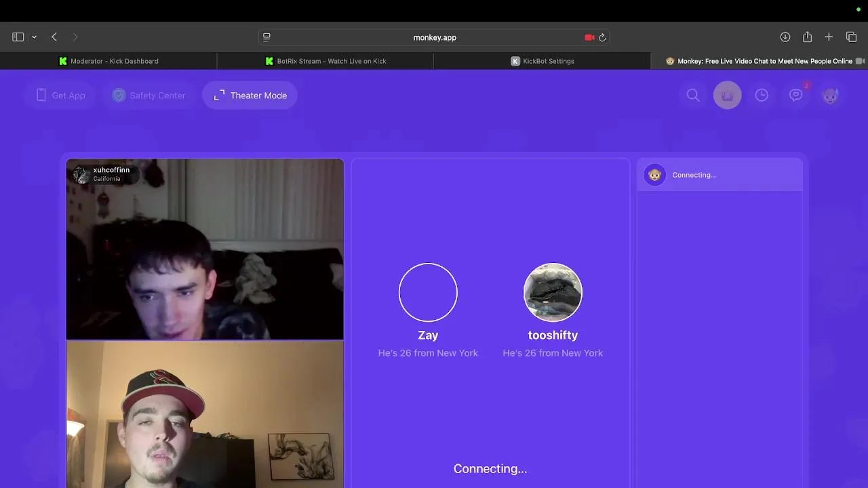Click "He's 26 from New York" under tooshifty
Viewport: 868px width, 488px height.
tap(553, 353)
